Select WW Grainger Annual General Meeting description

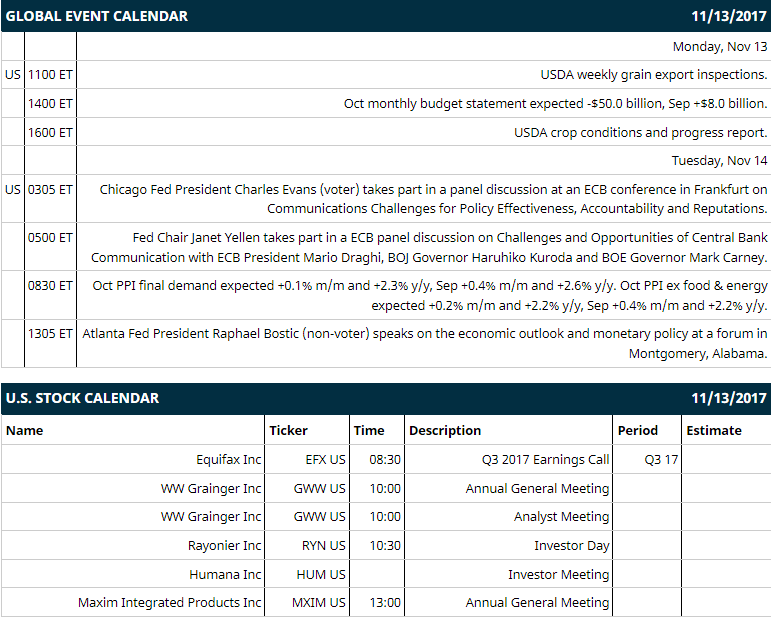coord(537,489)
